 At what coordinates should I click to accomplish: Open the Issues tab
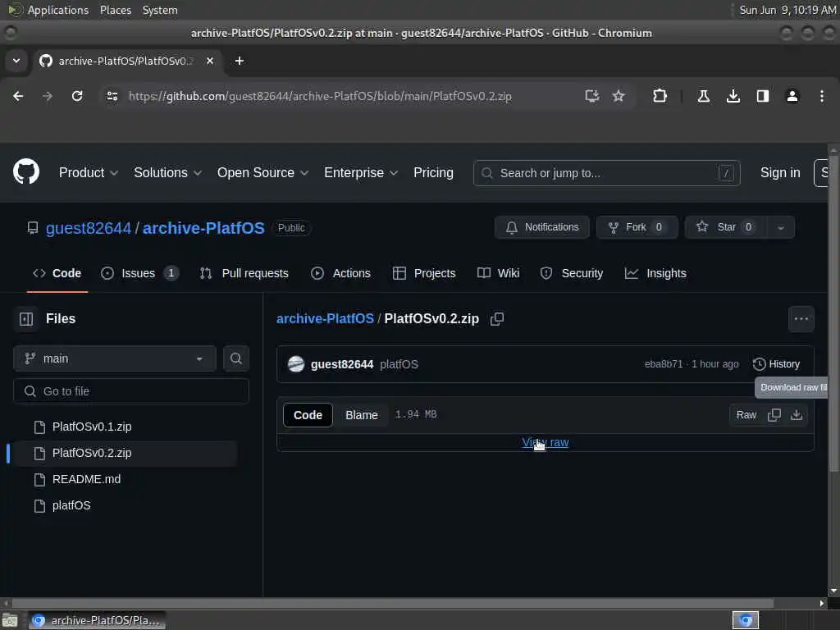pyautogui.click(x=139, y=273)
